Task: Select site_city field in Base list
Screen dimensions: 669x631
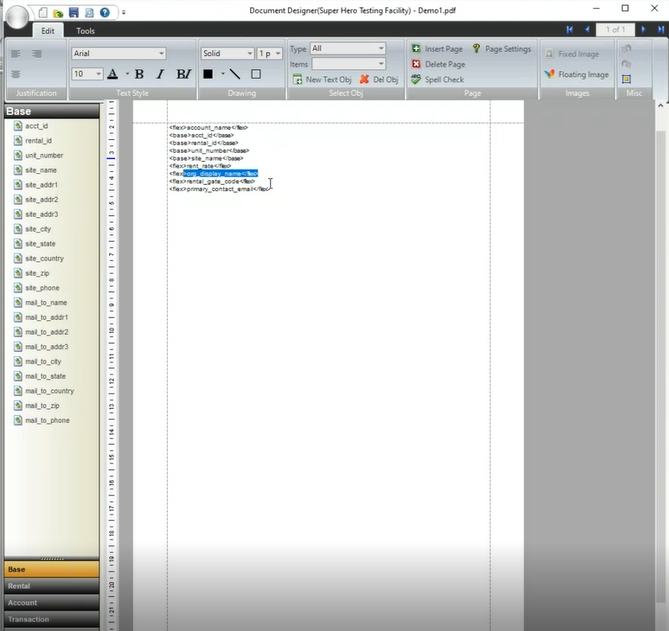Action: [x=32, y=229]
